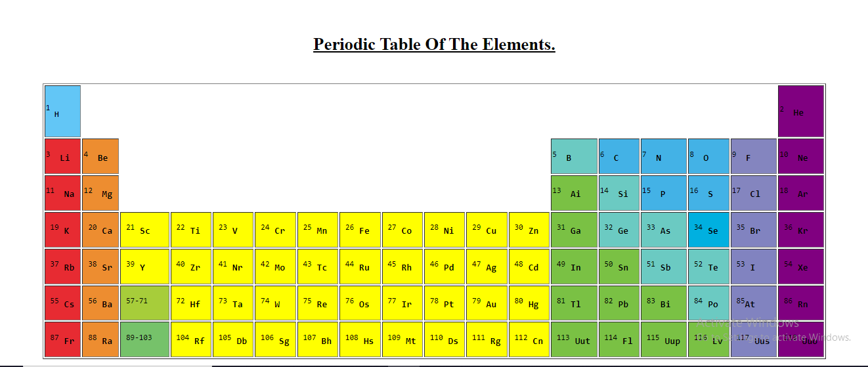The height and width of the screenshot is (367, 868).
Task: Select the Mercury (Hg) element cell
Action: 529,303
